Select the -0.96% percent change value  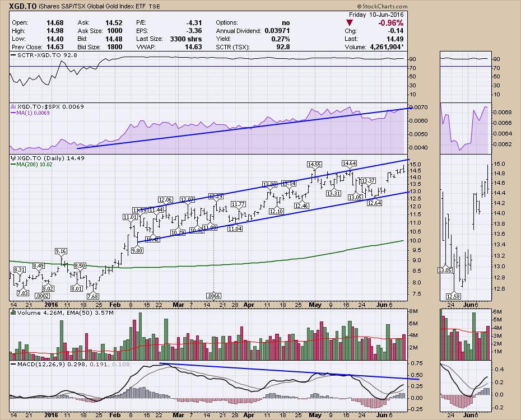tap(391, 23)
